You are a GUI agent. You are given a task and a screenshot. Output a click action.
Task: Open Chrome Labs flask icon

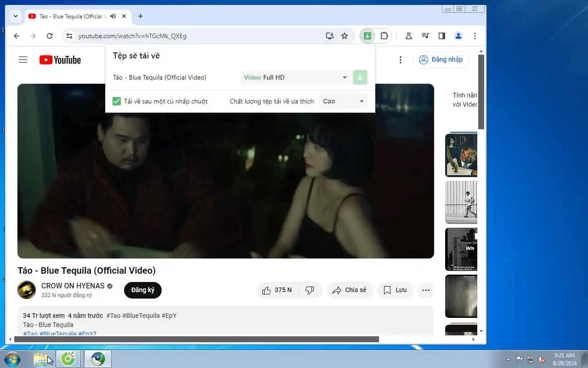point(408,36)
